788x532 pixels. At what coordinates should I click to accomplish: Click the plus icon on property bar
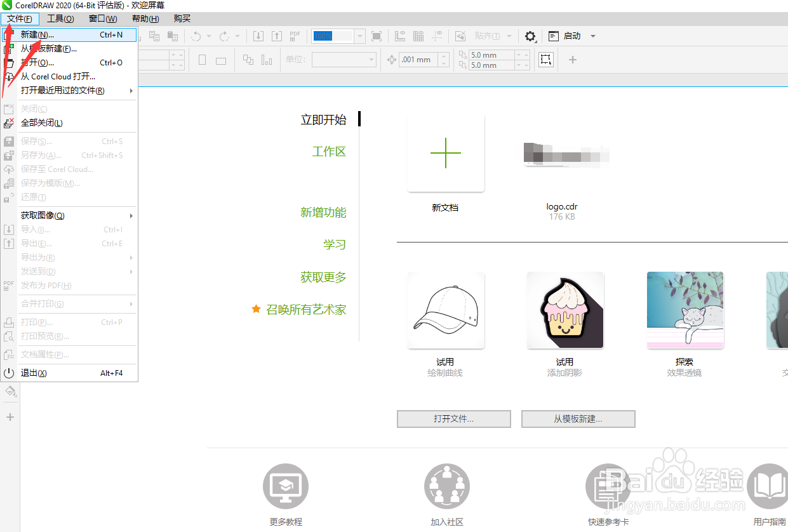pos(573,60)
